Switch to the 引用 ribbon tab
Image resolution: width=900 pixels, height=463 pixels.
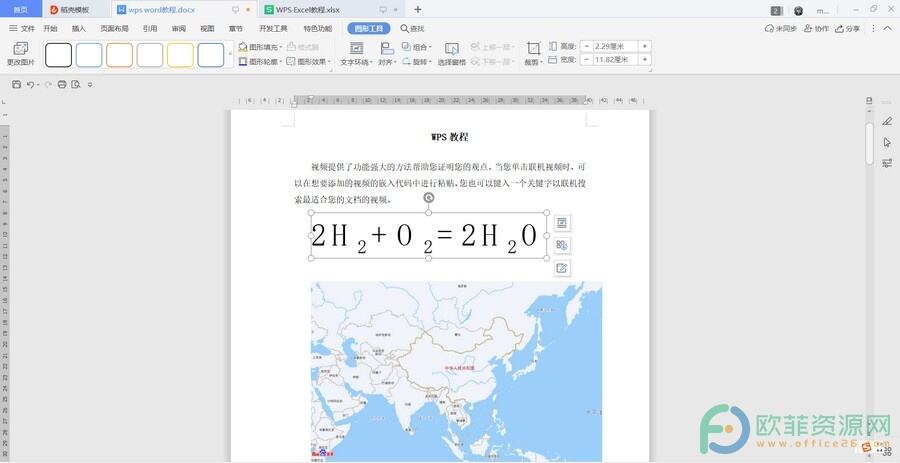(150, 28)
